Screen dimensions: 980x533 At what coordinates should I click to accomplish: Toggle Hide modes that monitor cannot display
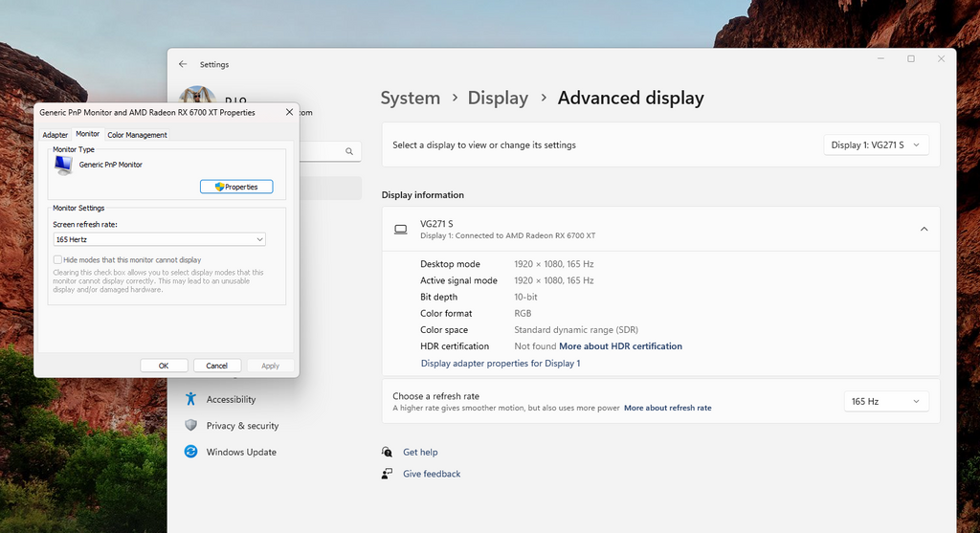coord(57,260)
